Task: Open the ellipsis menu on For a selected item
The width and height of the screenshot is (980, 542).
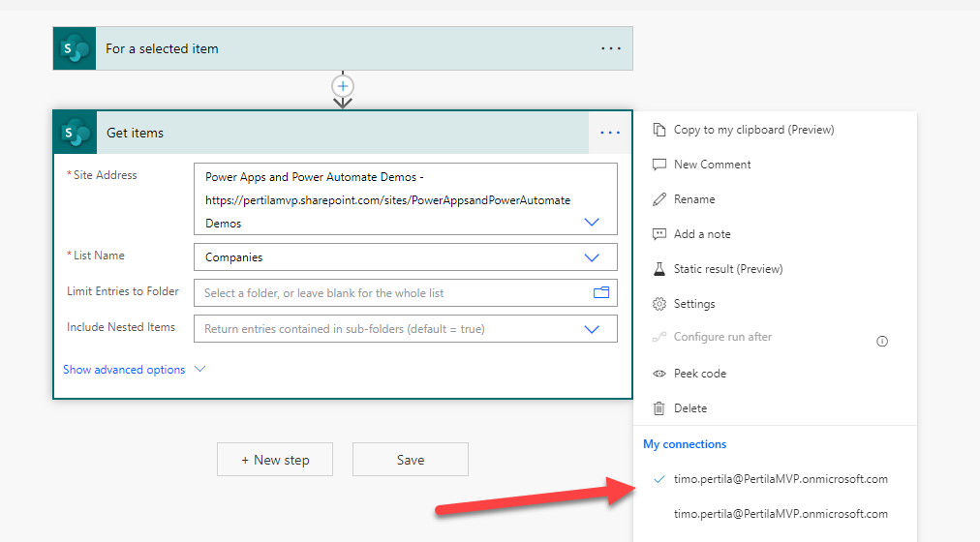Action: click(610, 48)
